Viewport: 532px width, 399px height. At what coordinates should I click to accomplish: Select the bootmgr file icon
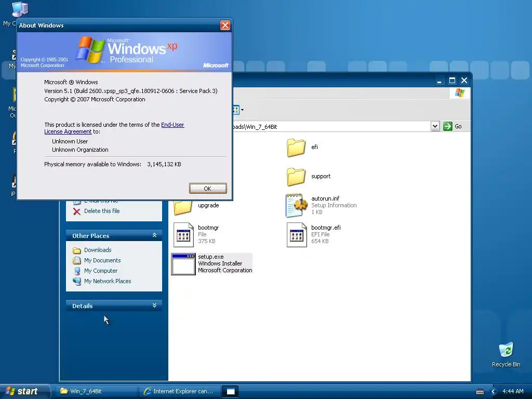coord(183,235)
